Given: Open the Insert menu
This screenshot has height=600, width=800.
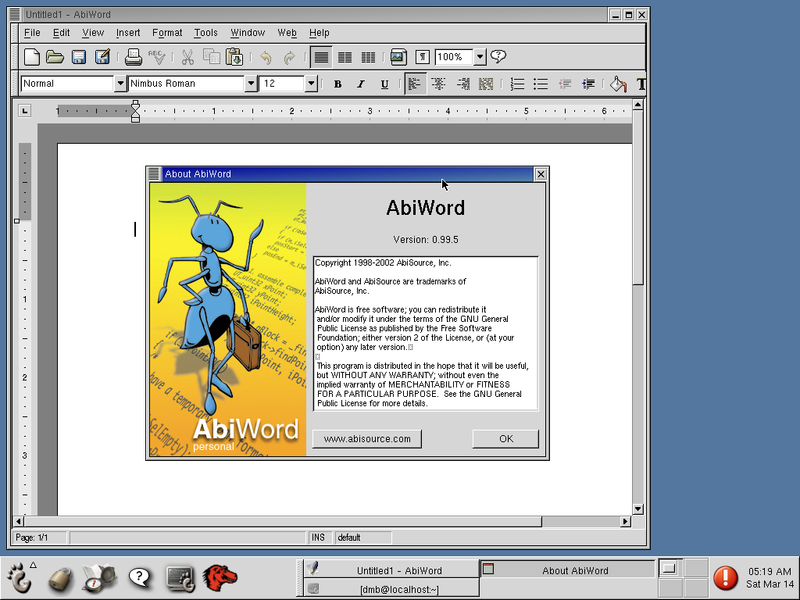Looking at the screenshot, I should [128, 33].
